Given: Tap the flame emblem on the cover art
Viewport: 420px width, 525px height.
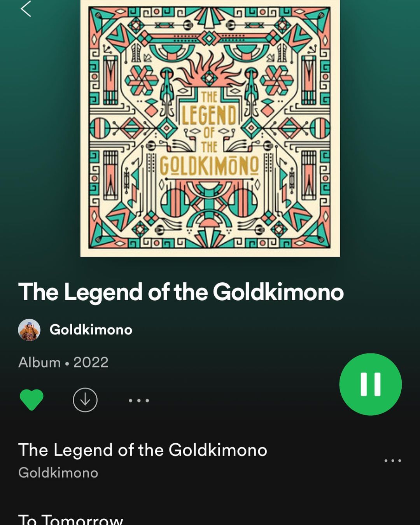Looking at the screenshot, I should 209,70.
